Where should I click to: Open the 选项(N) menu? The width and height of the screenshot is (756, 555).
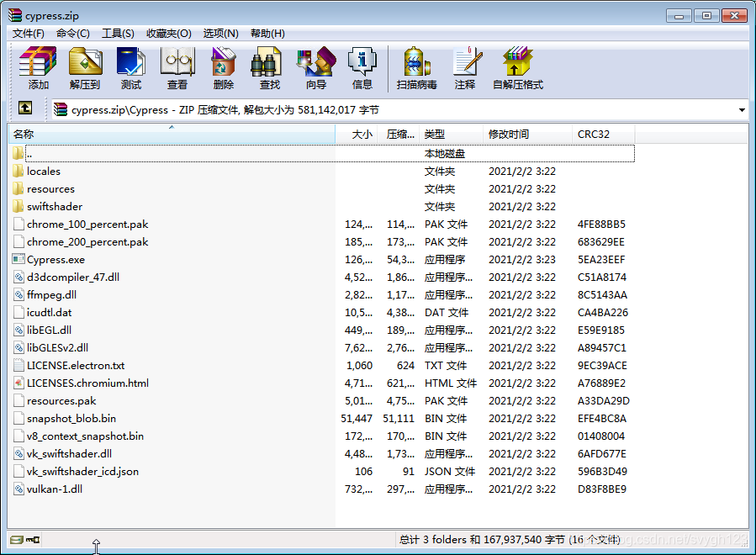click(221, 34)
